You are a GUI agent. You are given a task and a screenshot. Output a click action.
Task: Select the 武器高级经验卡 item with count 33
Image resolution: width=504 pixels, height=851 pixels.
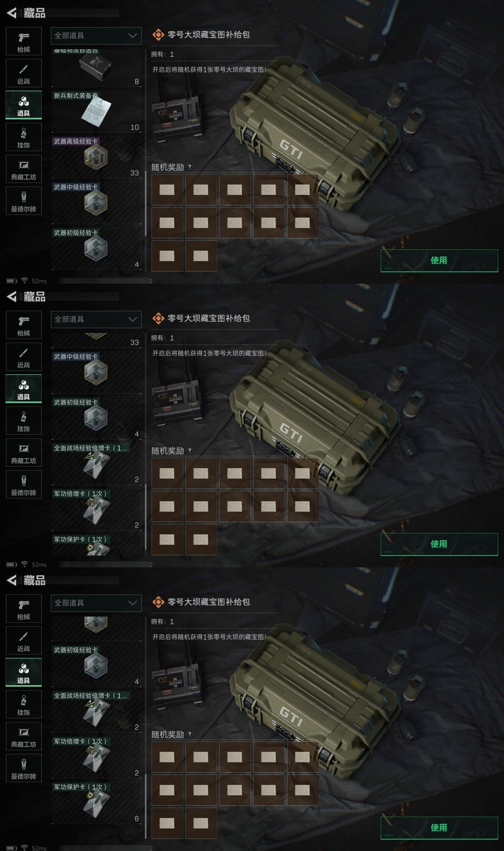pos(96,157)
